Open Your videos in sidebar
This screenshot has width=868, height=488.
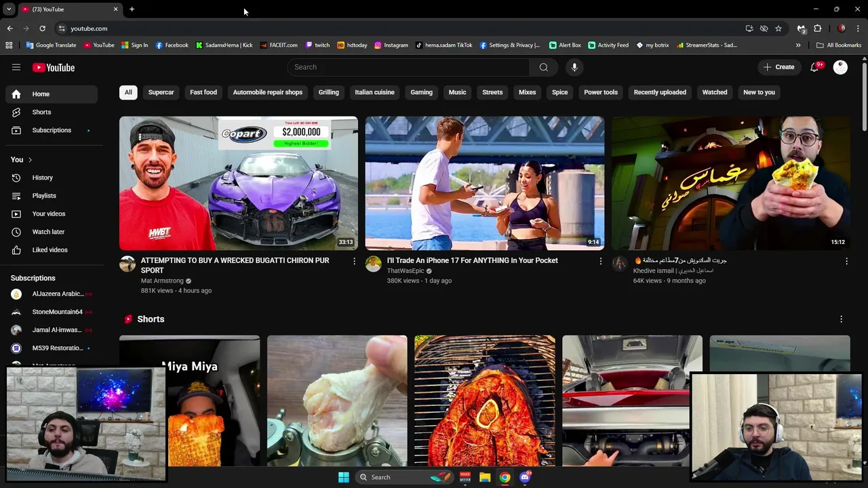click(52, 213)
